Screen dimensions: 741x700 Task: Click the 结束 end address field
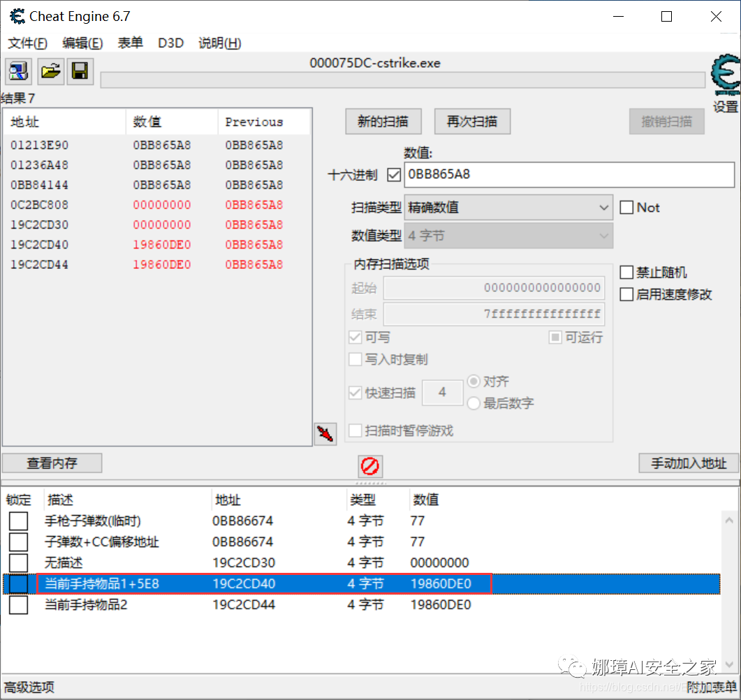click(494, 314)
